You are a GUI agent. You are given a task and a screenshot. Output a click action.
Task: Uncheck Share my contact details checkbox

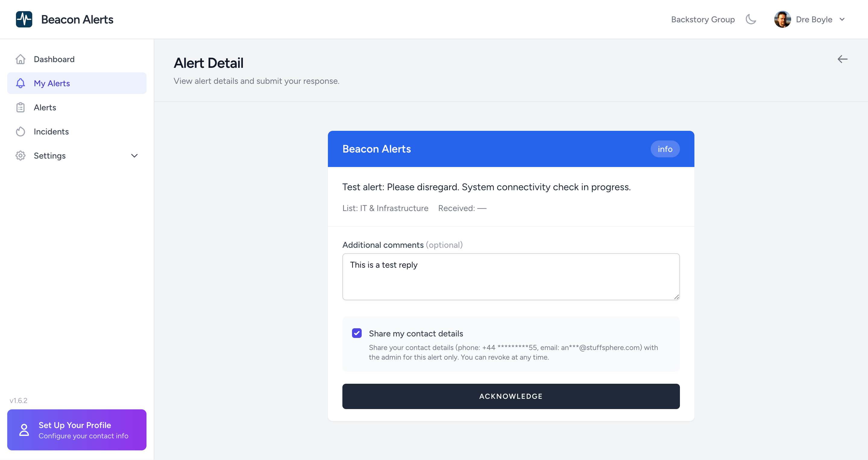click(357, 333)
